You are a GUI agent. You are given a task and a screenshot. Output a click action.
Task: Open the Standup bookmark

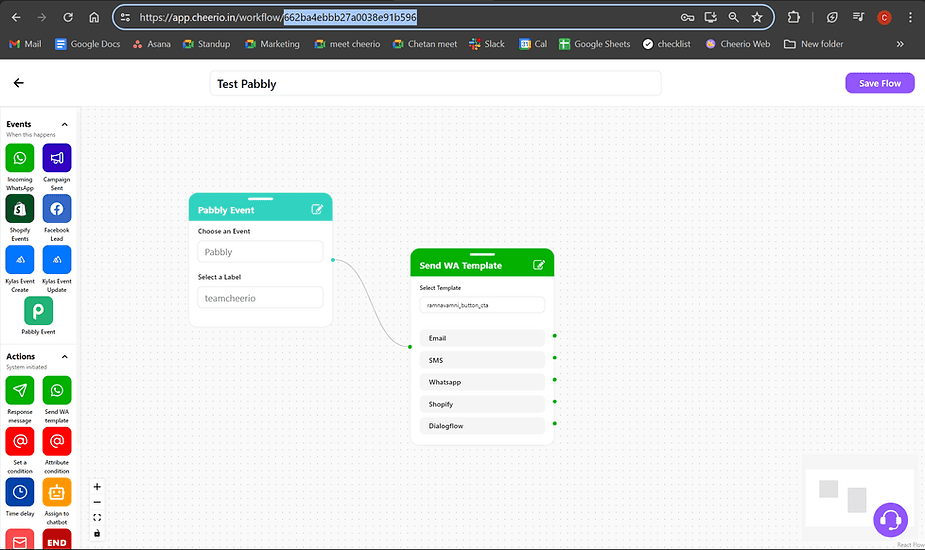tap(206, 44)
